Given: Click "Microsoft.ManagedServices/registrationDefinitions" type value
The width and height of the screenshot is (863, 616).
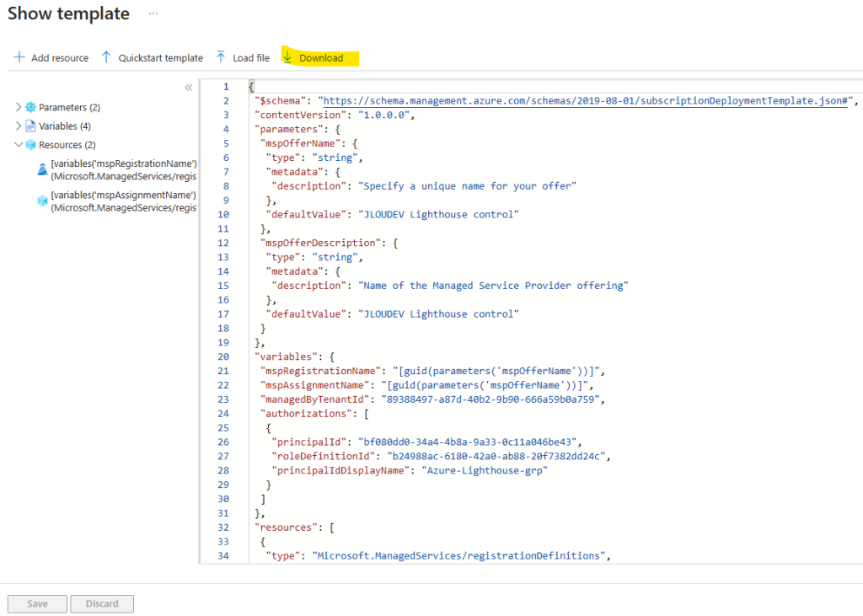Looking at the screenshot, I should [x=458, y=556].
